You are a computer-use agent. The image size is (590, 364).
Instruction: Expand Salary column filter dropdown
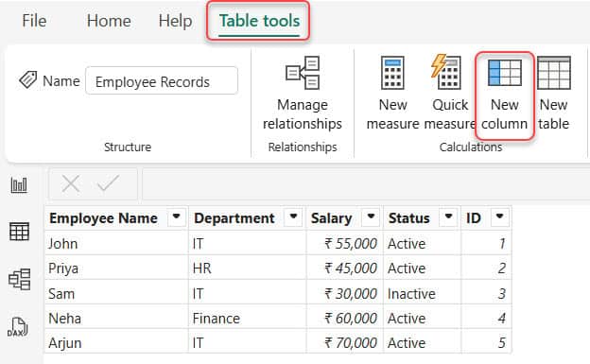371,217
